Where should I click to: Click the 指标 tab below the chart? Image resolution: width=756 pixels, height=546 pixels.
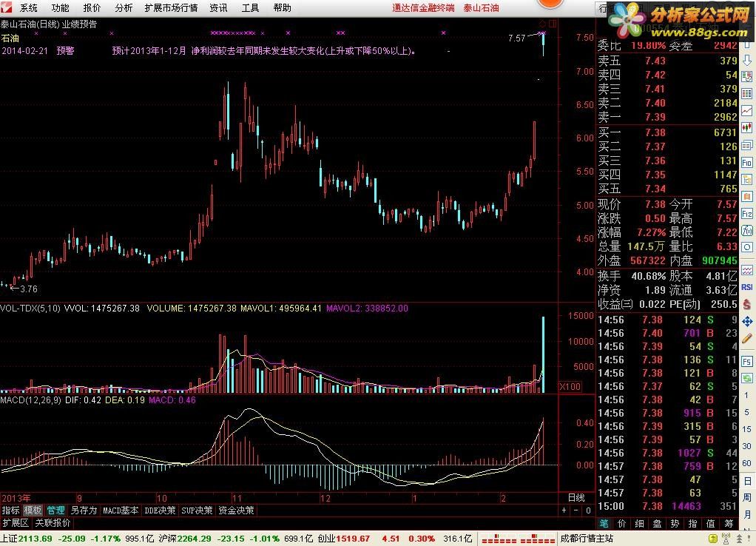point(10,510)
